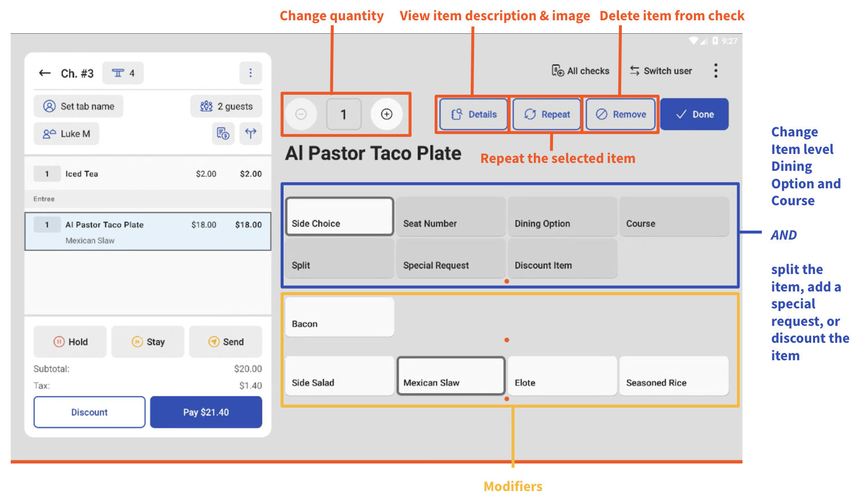The image size is (858, 504).
Task: Open the Seat Number picker
Action: [x=450, y=216]
